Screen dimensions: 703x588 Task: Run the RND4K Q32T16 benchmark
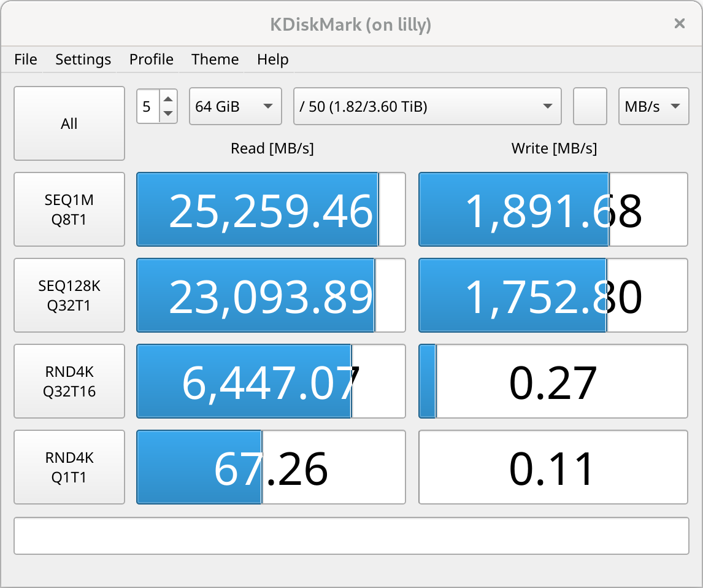click(x=69, y=381)
